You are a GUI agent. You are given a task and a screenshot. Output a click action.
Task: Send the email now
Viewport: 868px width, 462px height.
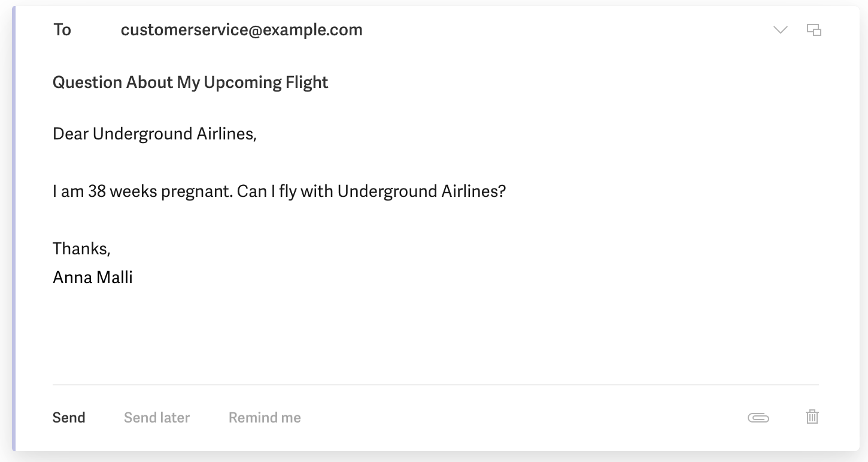(69, 418)
